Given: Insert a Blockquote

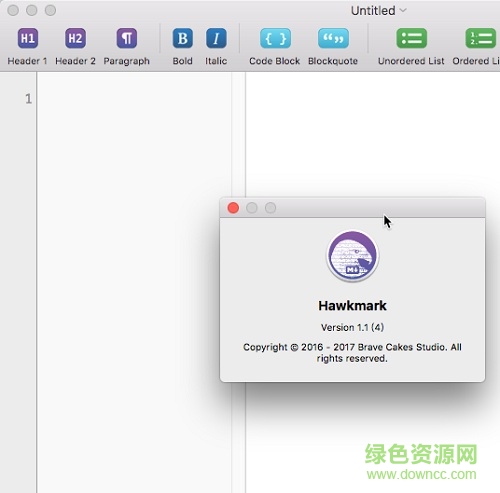Looking at the screenshot, I should click(x=333, y=38).
